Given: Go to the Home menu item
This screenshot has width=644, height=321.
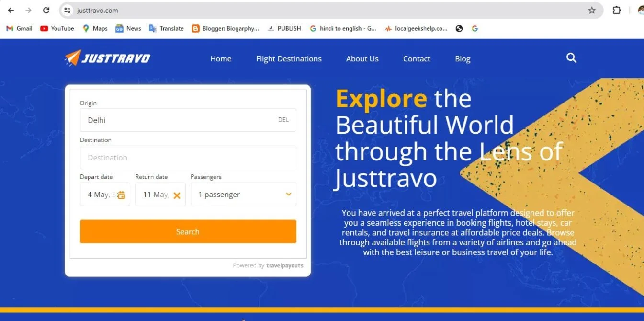Looking at the screenshot, I should [221, 59].
